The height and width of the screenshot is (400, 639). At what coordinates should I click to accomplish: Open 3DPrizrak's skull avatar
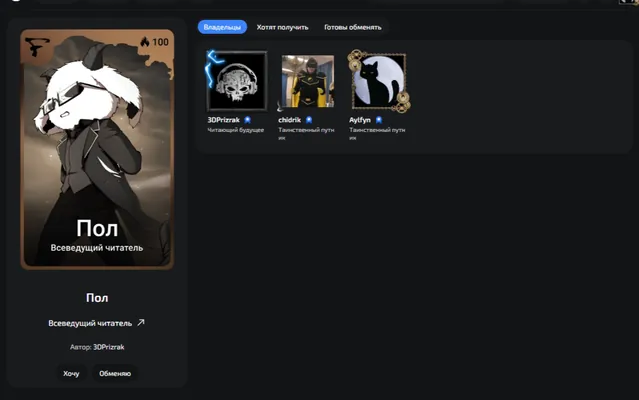pyautogui.click(x=237, y=81)
